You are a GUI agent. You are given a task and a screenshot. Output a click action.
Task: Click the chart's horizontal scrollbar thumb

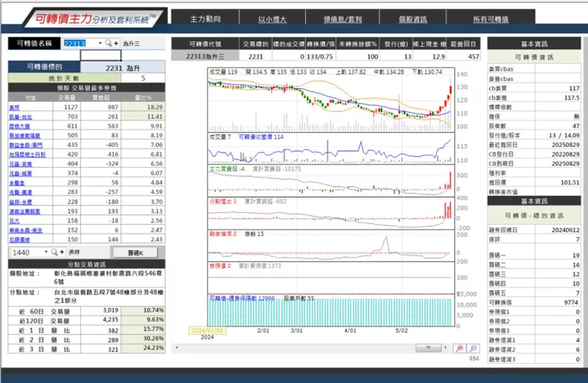tap(428, 348)
